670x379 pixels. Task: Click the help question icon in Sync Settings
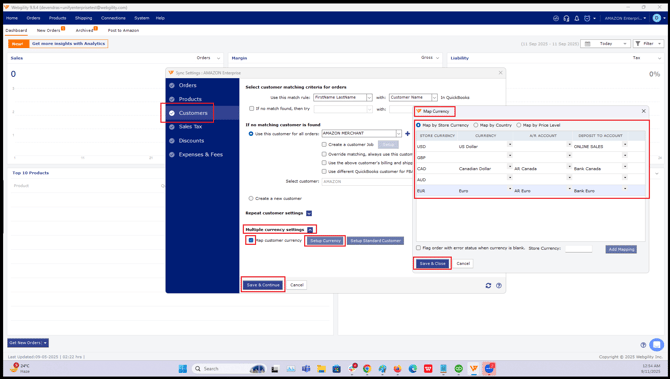(499, 285)
